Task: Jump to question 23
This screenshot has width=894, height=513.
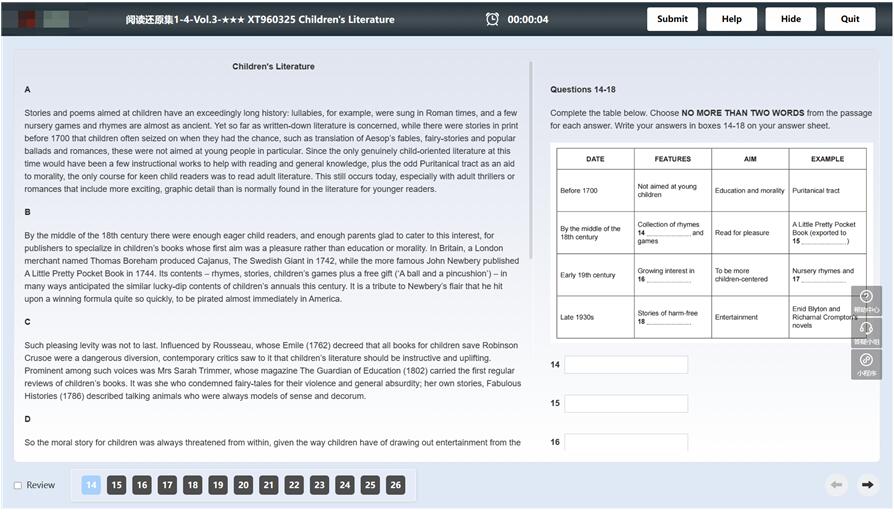Action: click(x=319, y=485)
